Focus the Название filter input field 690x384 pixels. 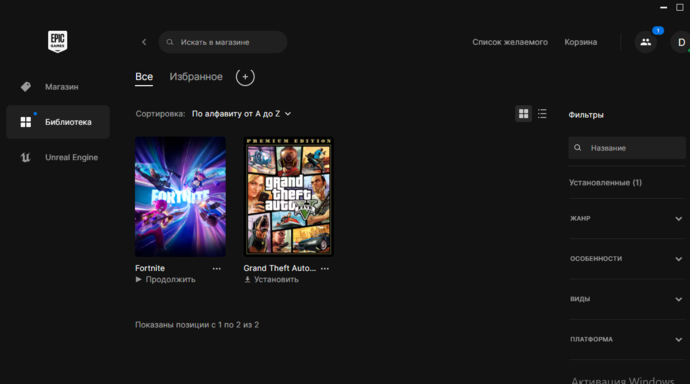coord(627,148)
